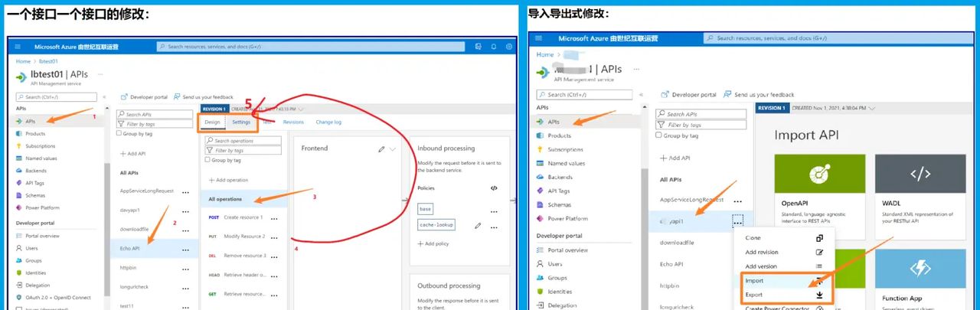Enable Group by tag under Search operations
The image size is (980, 310).
pyautogui.click(x=208, y=161)
